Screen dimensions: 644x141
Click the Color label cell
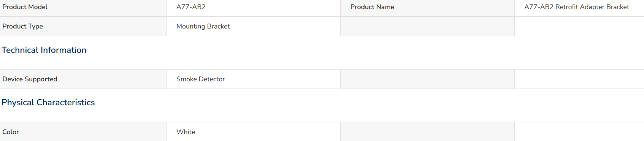[x=83, y=132]
